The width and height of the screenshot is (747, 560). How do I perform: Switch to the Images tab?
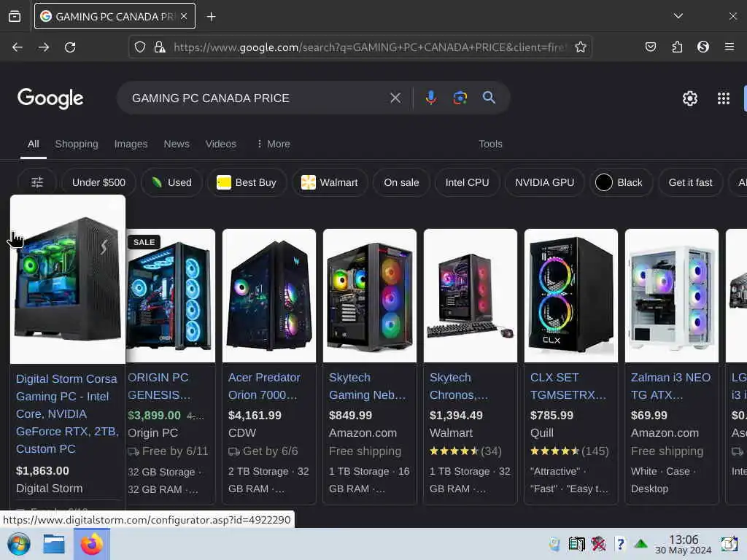coord(131,144)
